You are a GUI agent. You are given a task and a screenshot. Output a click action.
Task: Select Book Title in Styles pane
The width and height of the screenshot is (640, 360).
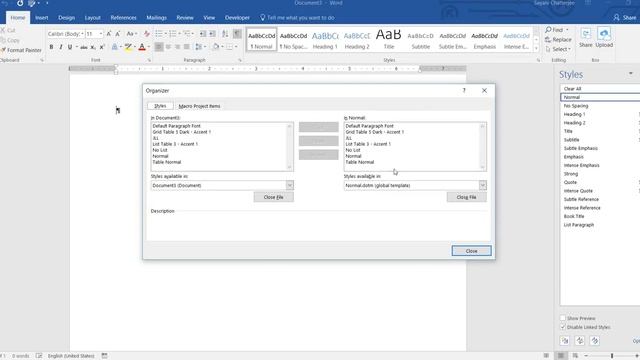tap(574, 216)
